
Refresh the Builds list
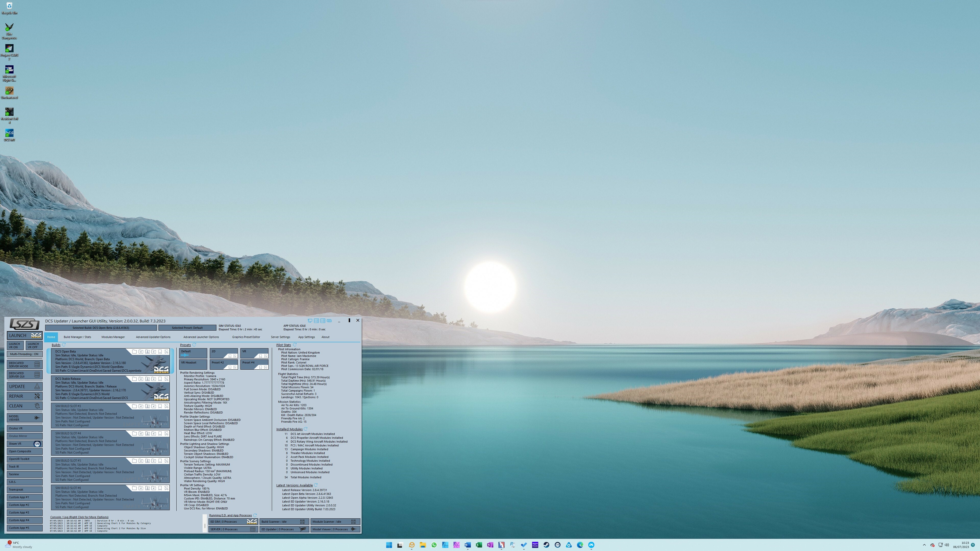pyautogui.click(x=64, y=345)
